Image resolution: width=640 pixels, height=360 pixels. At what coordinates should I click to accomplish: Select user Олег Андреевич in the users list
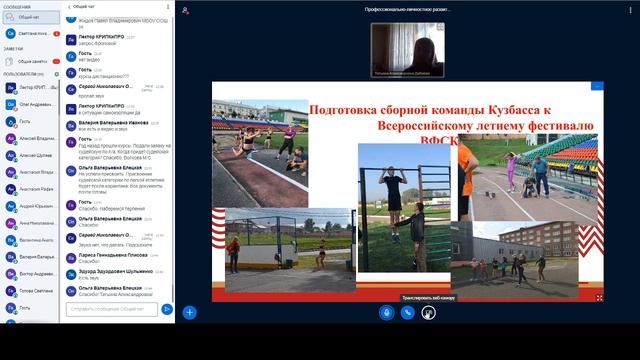[31, 104]
